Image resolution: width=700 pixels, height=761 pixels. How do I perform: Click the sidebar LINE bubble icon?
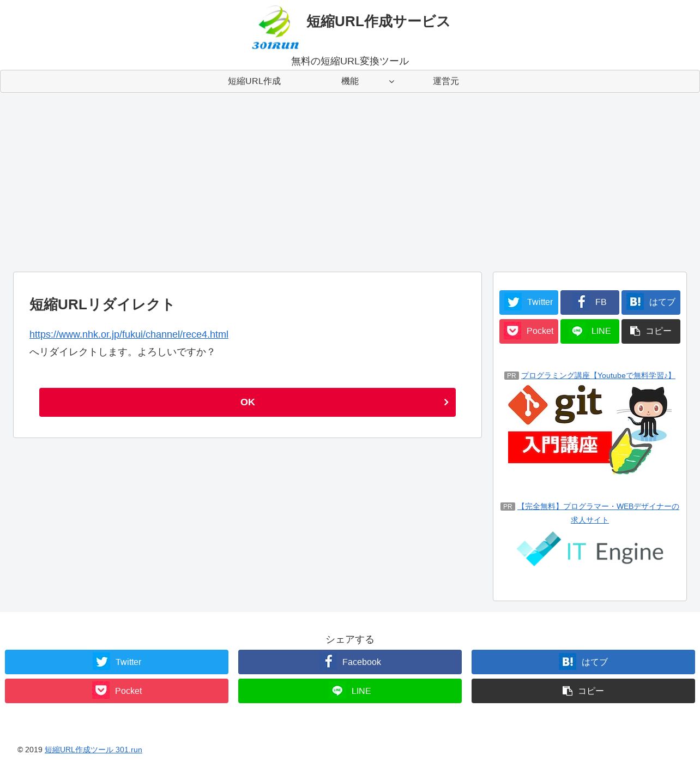pos(577,331)
